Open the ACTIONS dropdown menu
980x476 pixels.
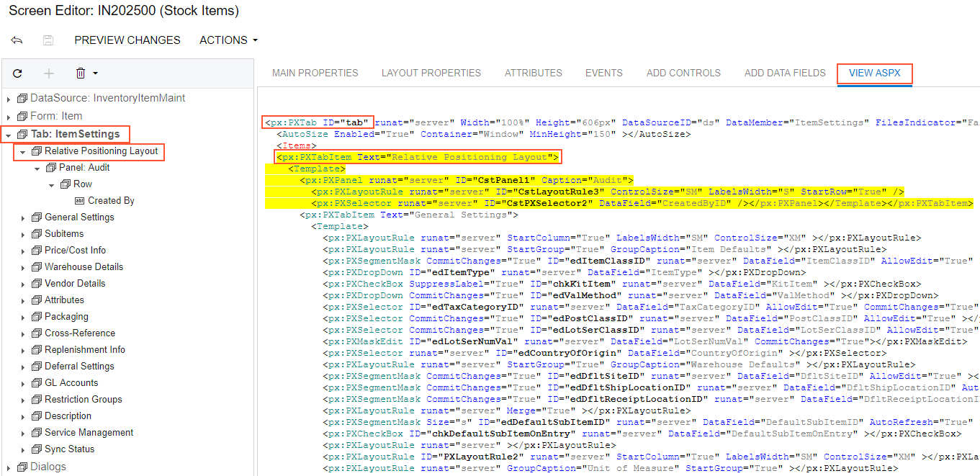click(228, 40)
